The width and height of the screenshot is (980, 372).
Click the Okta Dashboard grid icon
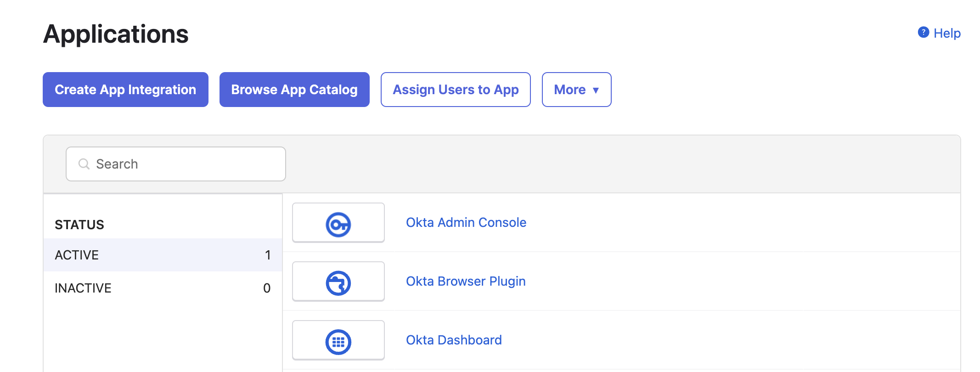pos(338,342)
